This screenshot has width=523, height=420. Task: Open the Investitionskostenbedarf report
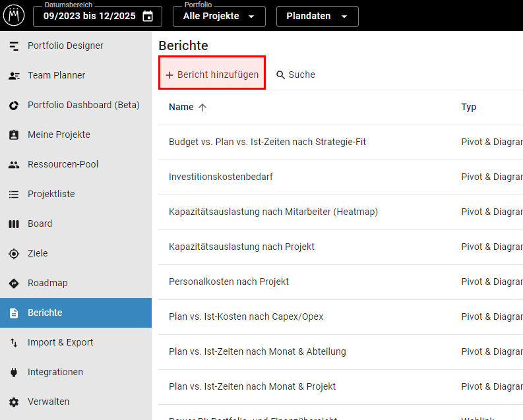tap(220, 177)
